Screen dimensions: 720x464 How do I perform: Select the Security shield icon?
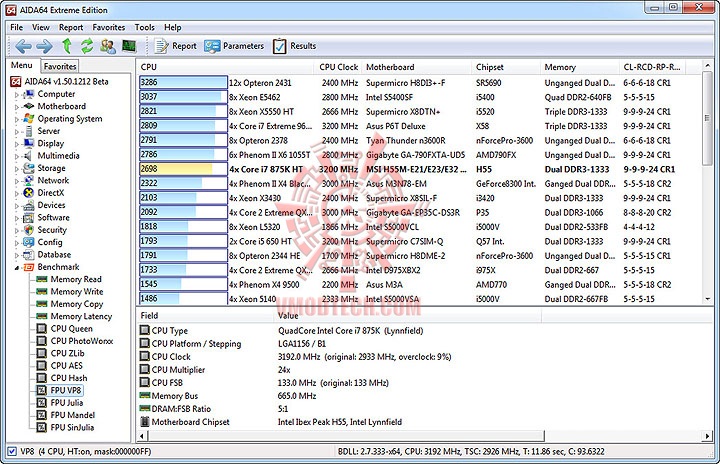click(x=28, y=230)
